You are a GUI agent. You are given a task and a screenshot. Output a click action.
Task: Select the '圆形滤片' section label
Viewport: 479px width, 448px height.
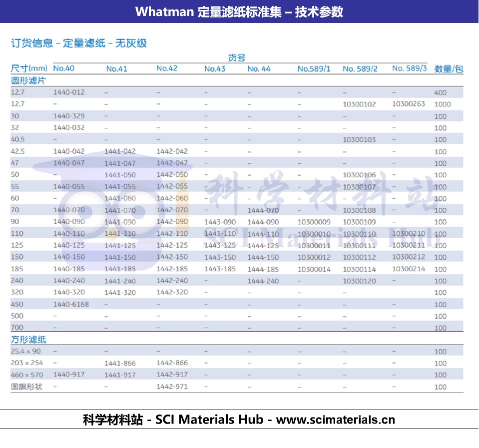pos(28,80)
